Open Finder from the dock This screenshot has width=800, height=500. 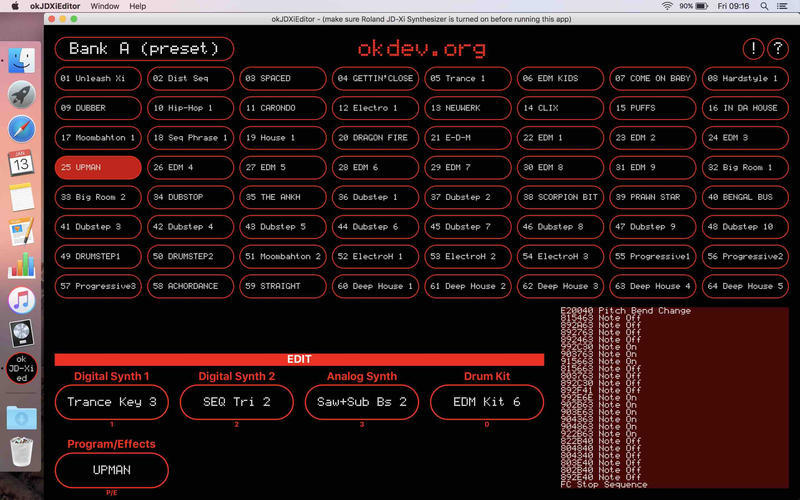(21, 60)
